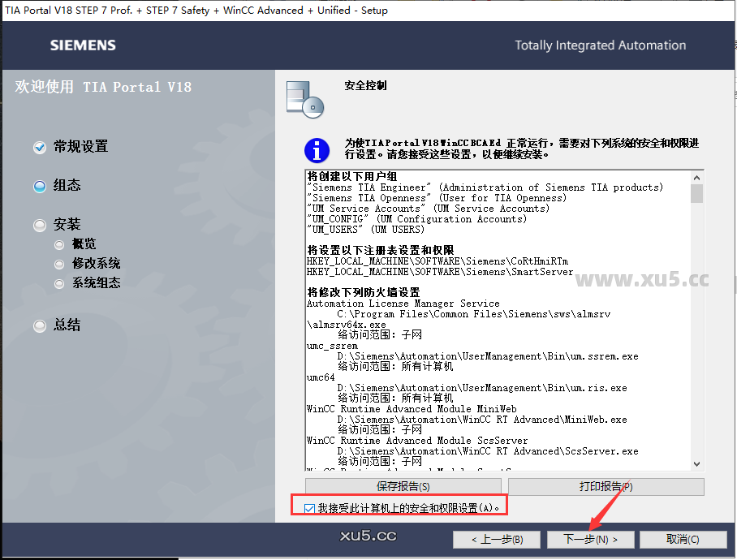Screen dimensions: 737x560
Task: Click the blue information icon beside the notice
Action: pyautogui.click(x=317, y=151)
